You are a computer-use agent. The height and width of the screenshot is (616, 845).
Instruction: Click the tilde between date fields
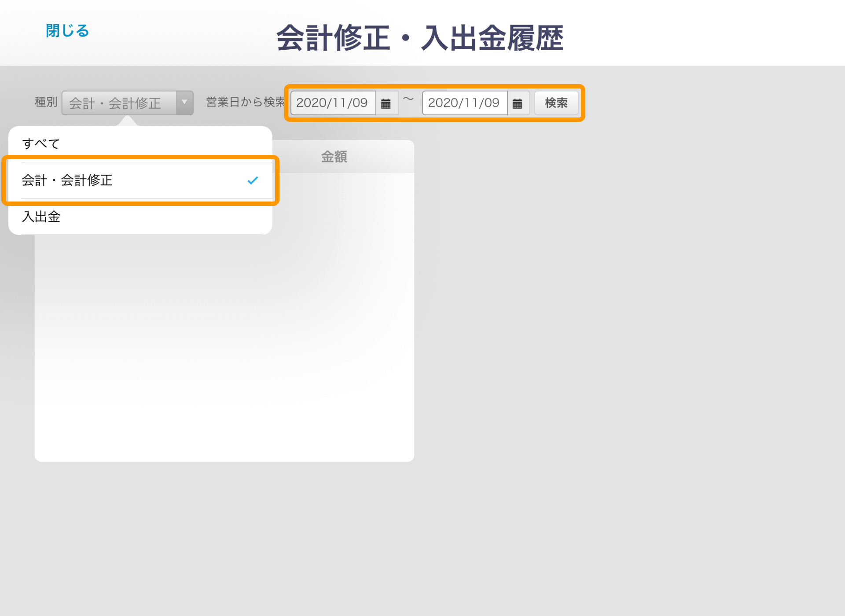[408, 99]
